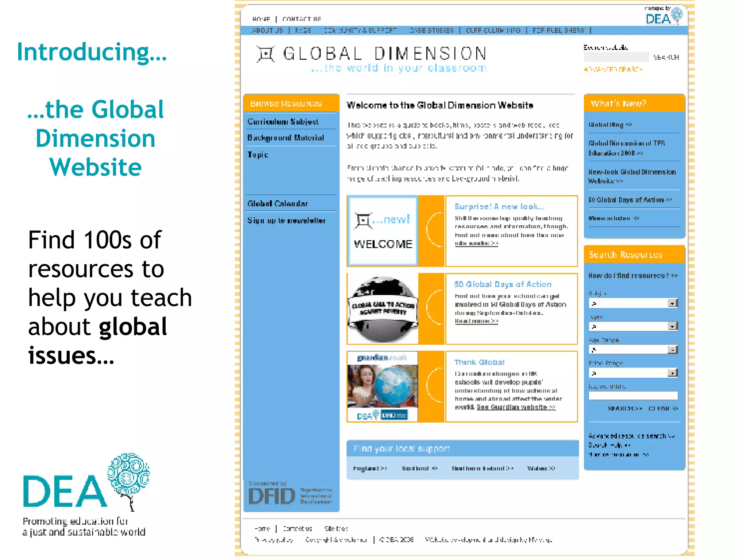Open the Price Range dropdown
This screenshot has height=560, width=747.
point(672,373)
